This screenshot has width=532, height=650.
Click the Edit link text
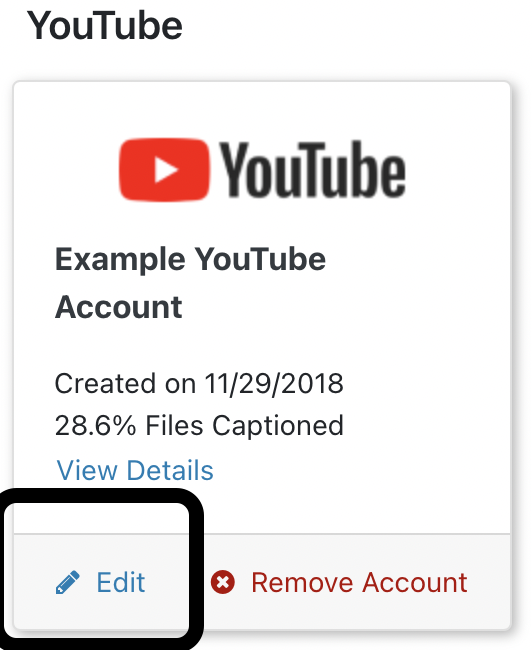pyautogui.click(x=121, y=582)
